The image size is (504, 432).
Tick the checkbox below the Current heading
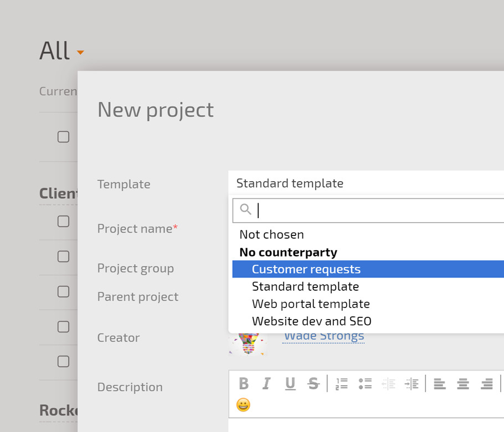[64, 137]
